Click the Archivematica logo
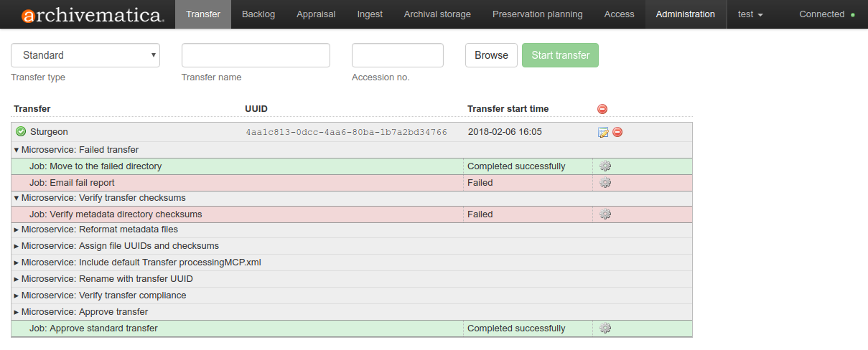868x350 pixels. click(x=93, y=15)
